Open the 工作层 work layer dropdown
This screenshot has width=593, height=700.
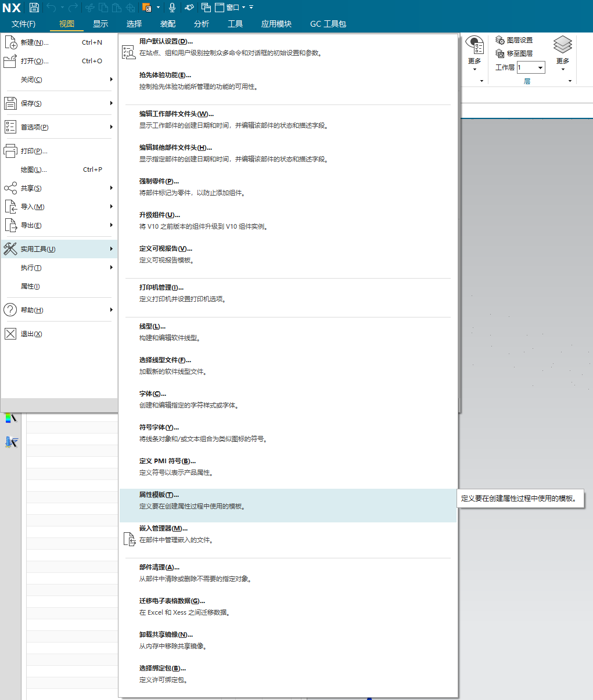(x=541, y=68)
